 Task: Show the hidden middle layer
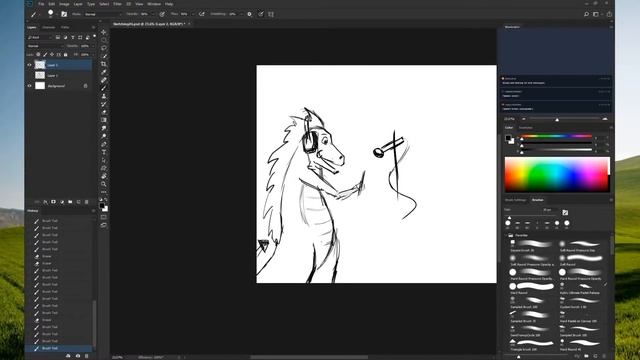(x=29, y=76)
